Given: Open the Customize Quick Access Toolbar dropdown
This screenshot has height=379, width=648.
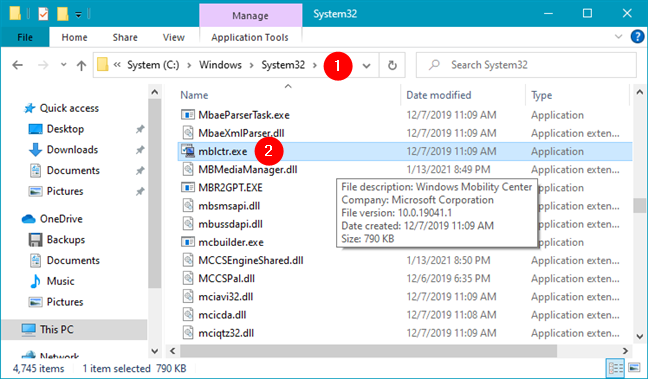Looking at the screenshot, I should (x=79, y=15).
